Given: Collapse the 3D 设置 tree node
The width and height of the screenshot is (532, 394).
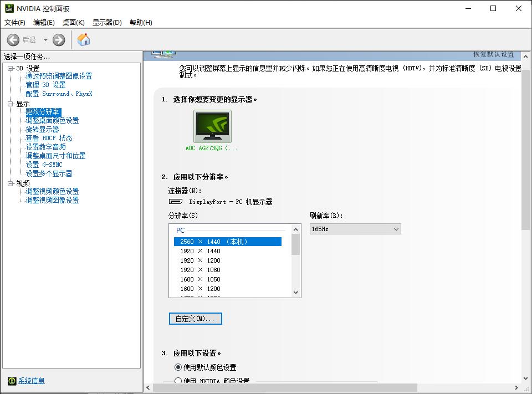Looking at the screenshot, I should [11, 68].
